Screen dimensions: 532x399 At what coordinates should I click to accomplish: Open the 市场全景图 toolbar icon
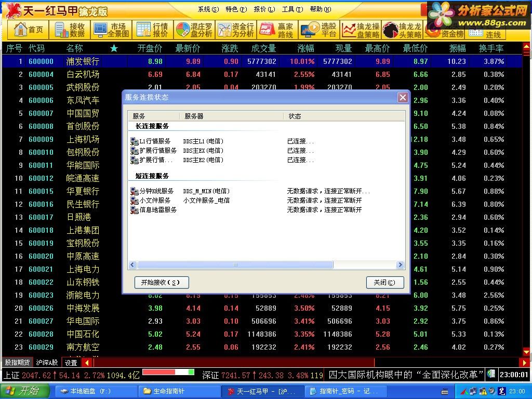(x=111, y=30)
